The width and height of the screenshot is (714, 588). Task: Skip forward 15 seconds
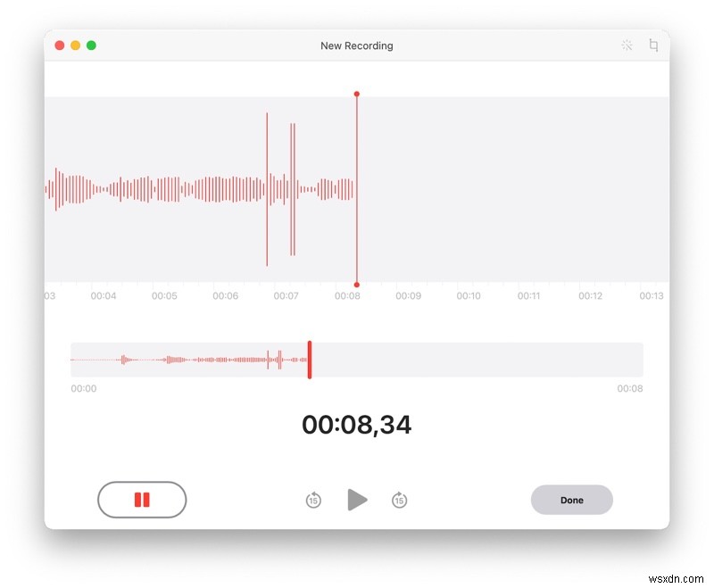click(399, 500)
